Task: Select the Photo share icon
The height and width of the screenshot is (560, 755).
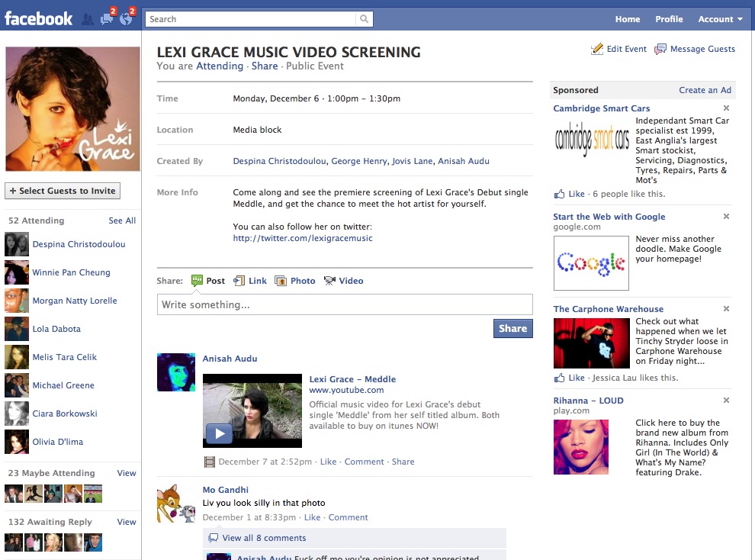Action: [281, 281]
